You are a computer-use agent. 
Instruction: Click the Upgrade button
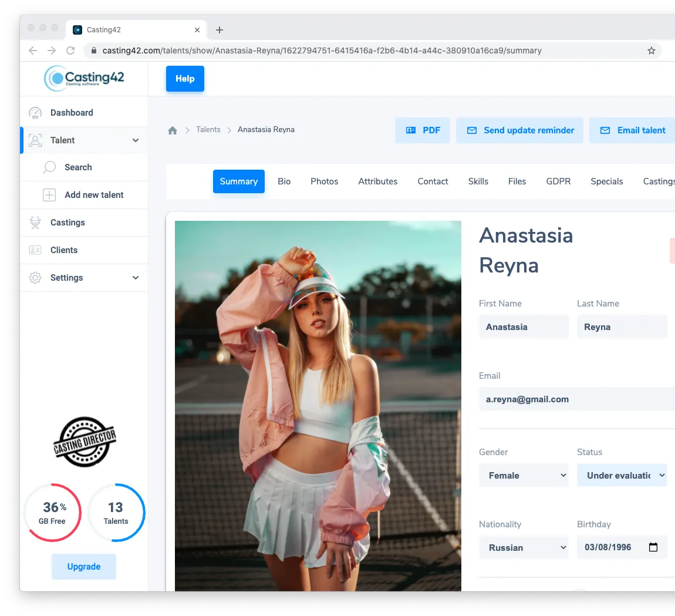[83, 566]
